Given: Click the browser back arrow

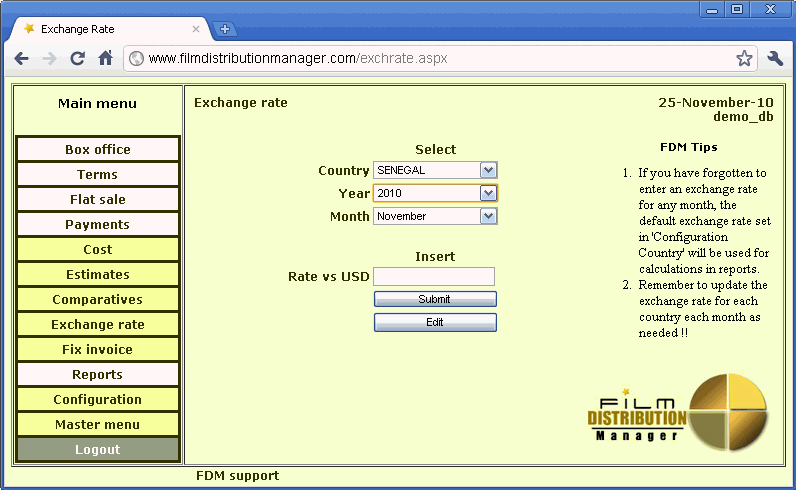Looking at the screenshot, I should pyautogui.click(x=22, y=58).
